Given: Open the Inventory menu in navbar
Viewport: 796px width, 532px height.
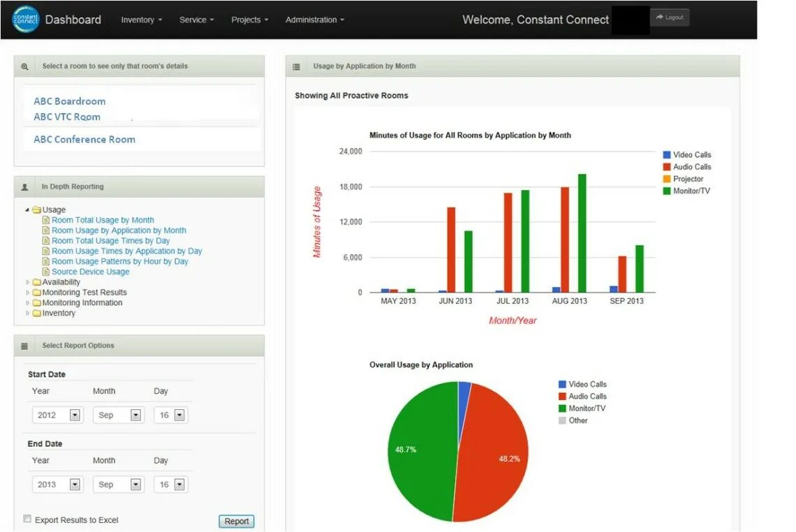Looking at the screenshot, I should click(x=142, y=20).
